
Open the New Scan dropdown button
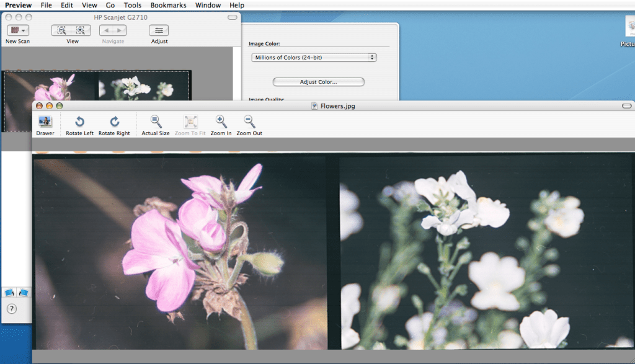point(17,30)
